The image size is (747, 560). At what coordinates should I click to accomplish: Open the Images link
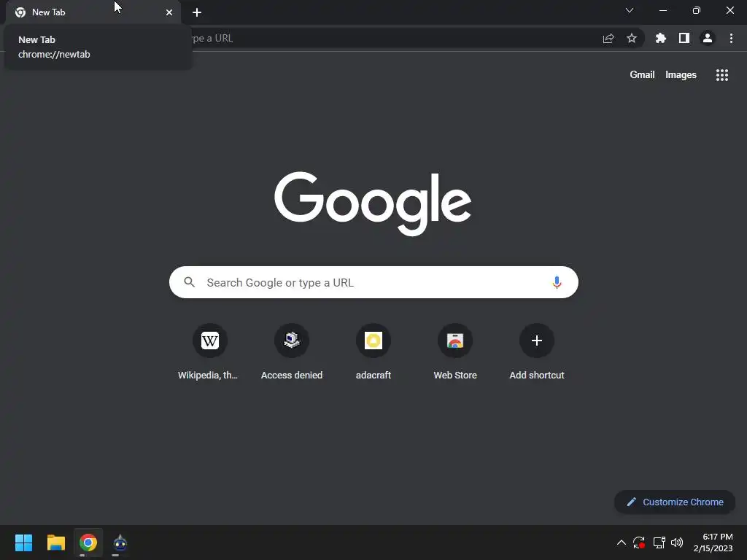pos(681,75)
